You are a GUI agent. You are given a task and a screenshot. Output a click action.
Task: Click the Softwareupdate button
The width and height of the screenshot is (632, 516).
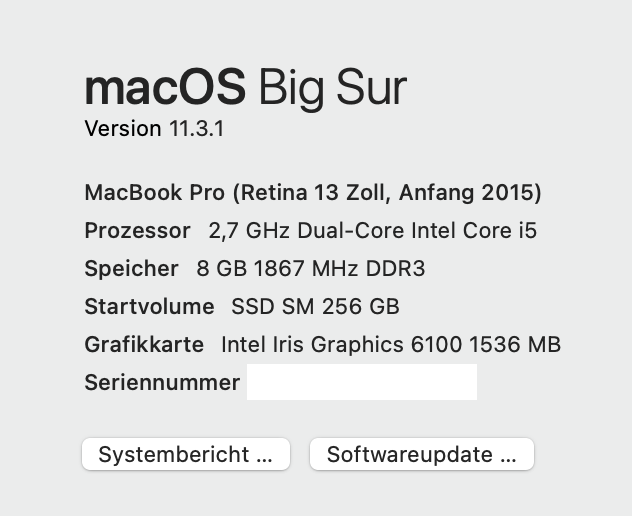pos(421,455)
